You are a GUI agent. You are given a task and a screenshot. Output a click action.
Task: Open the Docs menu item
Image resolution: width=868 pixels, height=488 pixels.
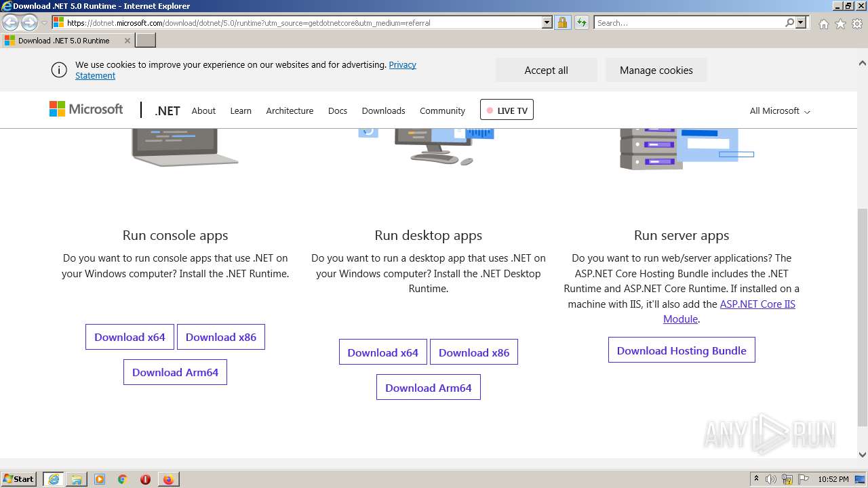[x=338, y=110]
